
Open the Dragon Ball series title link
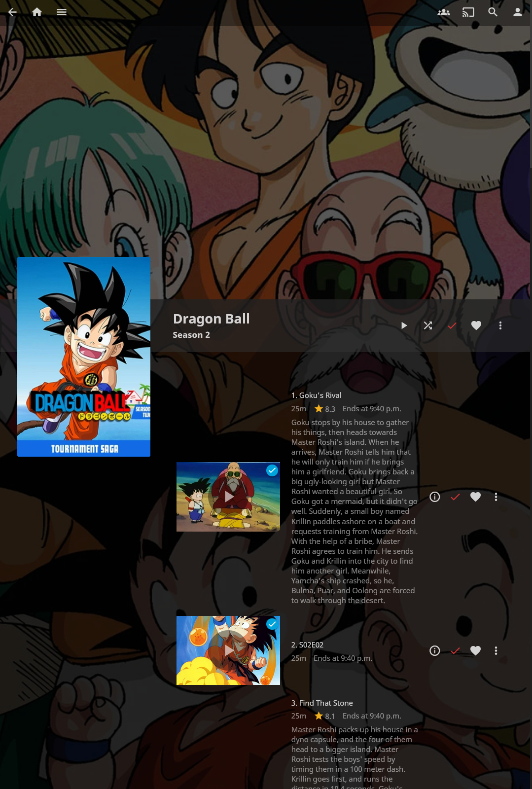(212, 319)
